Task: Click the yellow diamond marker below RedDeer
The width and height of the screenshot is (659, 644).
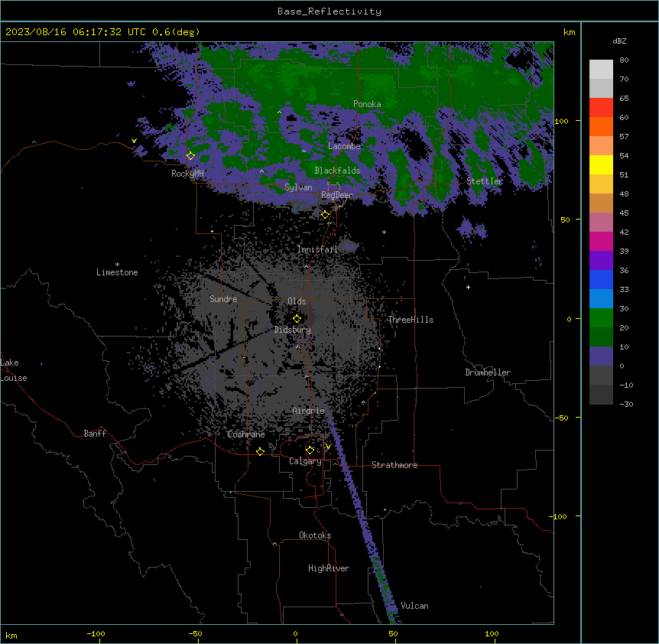Action: pos(325,215)
